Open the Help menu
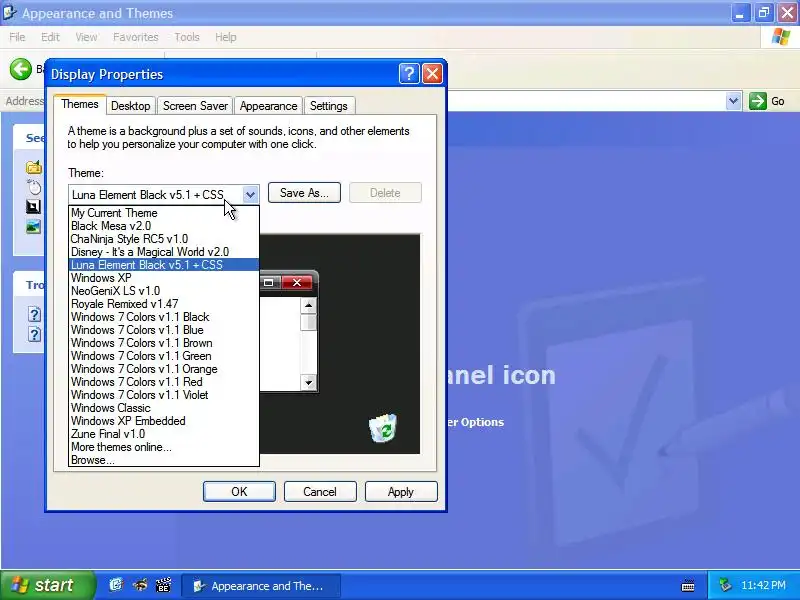Viewport: 800px width, 600px height. [x=225, y=37]
